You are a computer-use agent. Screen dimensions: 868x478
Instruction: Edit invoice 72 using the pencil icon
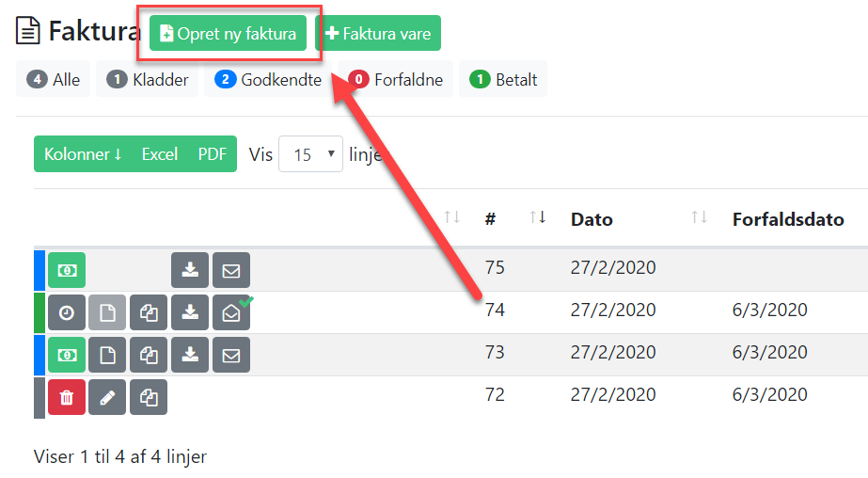click(107, 397)
